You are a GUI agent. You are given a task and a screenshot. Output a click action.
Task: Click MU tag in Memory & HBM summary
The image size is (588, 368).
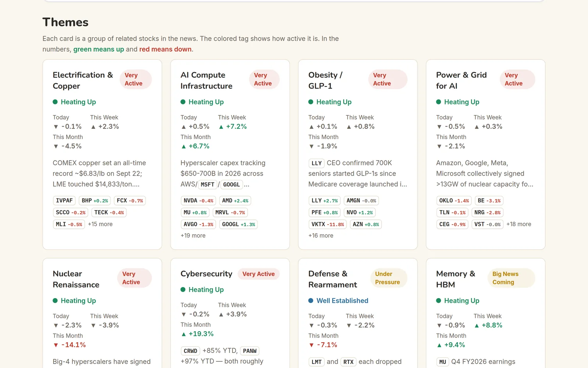click(442, 362)
